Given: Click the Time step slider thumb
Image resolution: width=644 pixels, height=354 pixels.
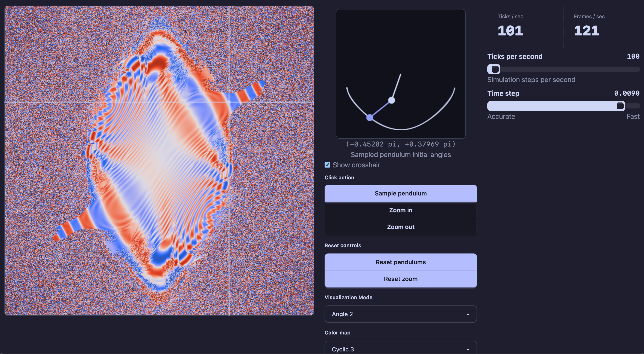Looking at the screenshot, I should pos(620,106).
